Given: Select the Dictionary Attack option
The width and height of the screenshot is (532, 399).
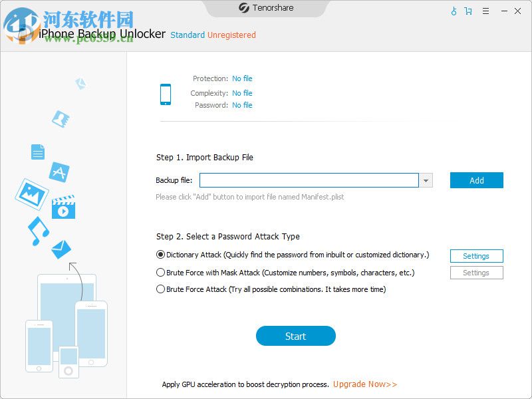Looking at the screenshot, I should [x=160, y=254].
